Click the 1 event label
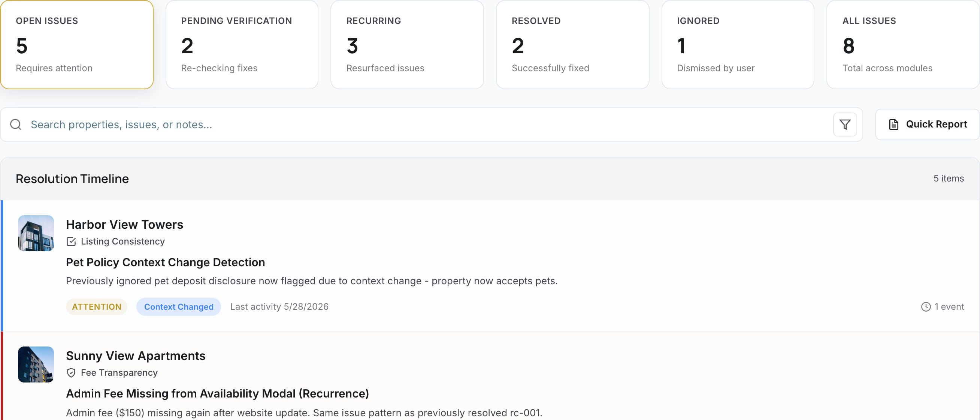The width and height of the screenshot is (980, 420). click(x=949, y=307)
